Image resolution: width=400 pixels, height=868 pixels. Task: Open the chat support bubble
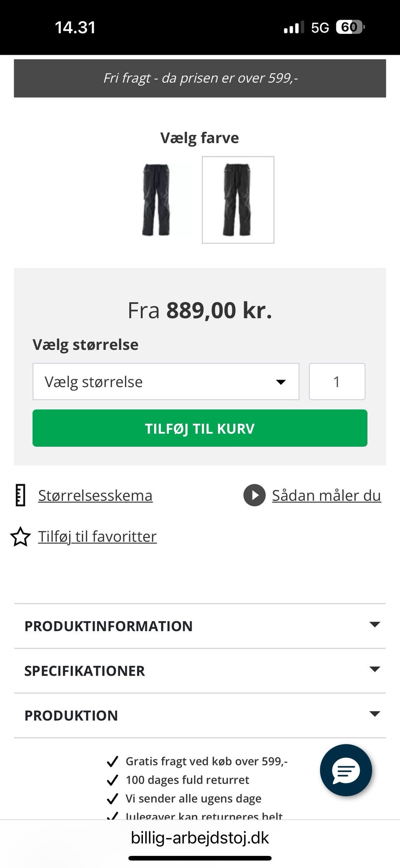346,770
